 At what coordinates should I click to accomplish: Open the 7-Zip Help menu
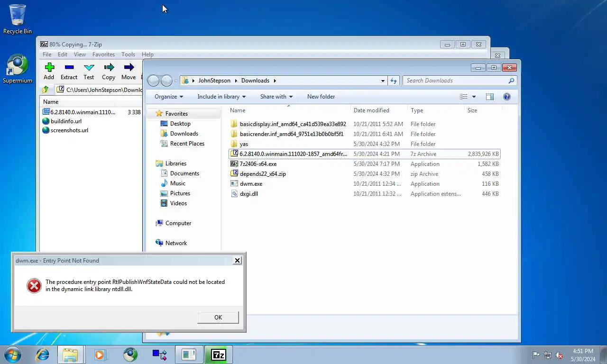coord(147,55)
